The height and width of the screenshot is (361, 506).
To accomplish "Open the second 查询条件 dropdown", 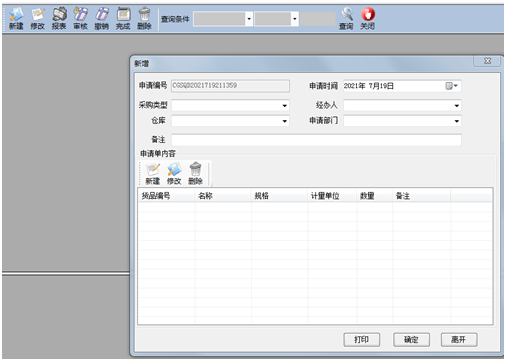I will pyautogui.click(x=294, y=19).
